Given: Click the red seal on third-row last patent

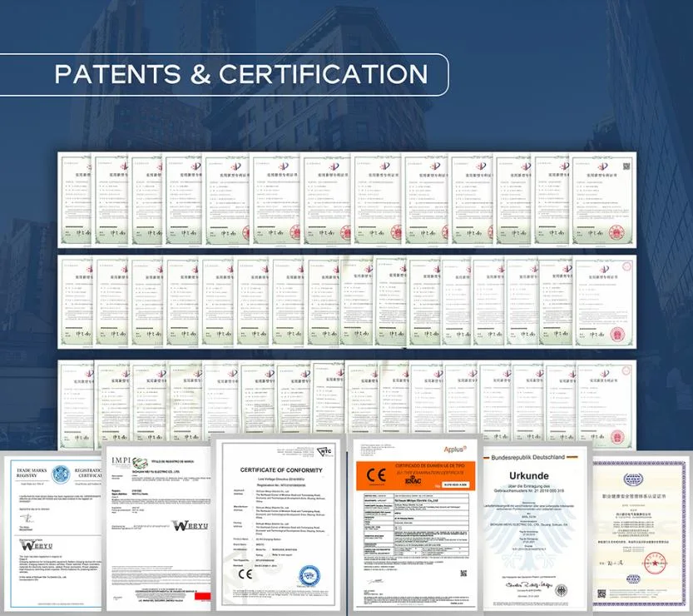Looking at the screenshot, I should (617, 437).
